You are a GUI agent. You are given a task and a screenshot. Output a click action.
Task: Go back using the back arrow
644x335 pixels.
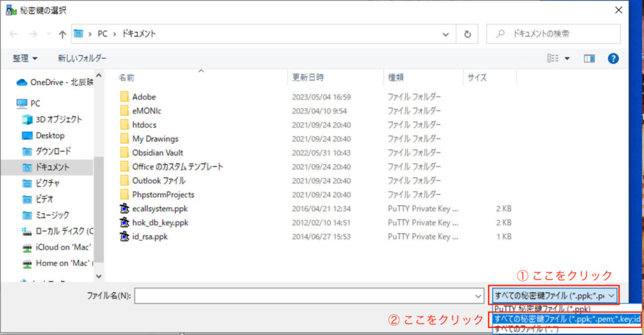(14, 34)
